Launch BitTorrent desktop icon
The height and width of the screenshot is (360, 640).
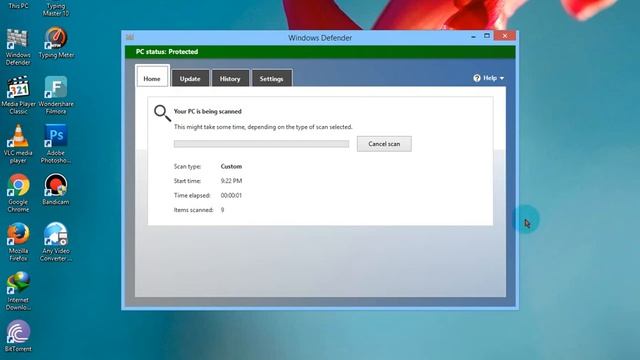pyautogui.click(x=18, y=336)
